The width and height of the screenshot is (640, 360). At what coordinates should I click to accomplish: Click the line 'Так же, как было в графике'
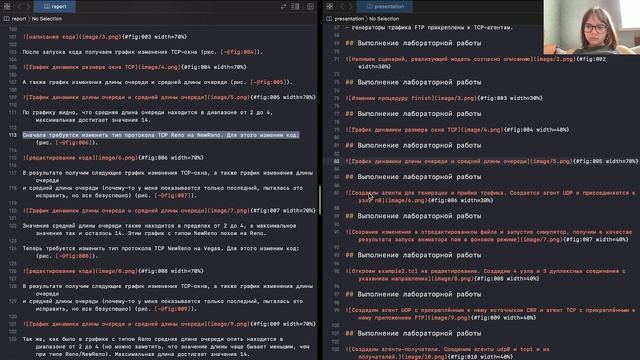pyautogui.click(x=166, y=347)
